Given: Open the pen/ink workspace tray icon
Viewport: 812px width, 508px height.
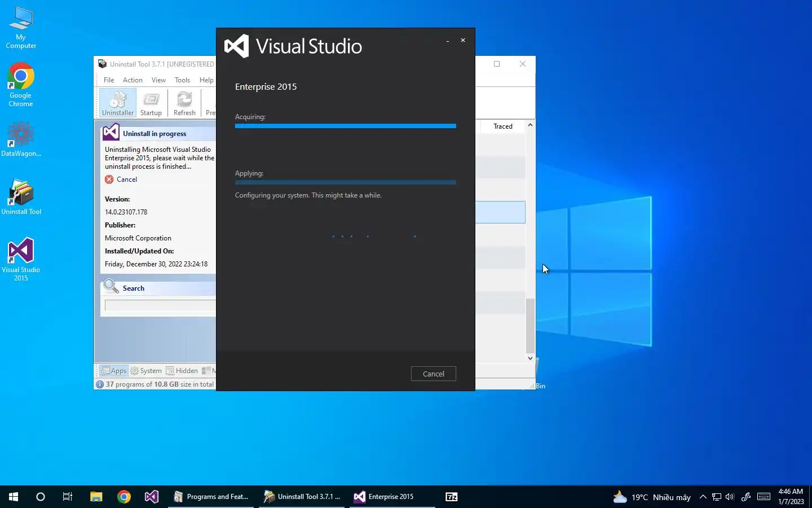Looking at the screenshot, I should click(x=746, y=497).
